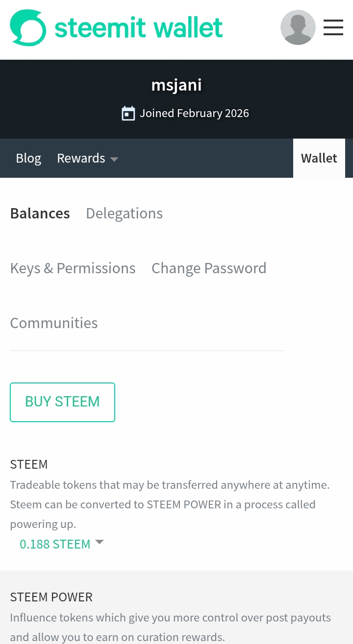Select the Wallet tab

click(319, 158)
